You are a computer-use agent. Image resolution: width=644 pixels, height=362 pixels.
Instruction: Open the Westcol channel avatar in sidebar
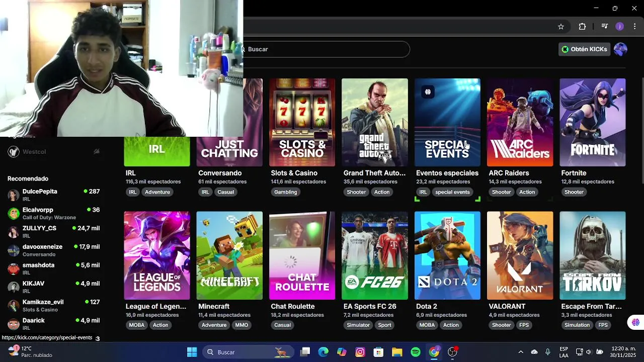coord(14,152)
